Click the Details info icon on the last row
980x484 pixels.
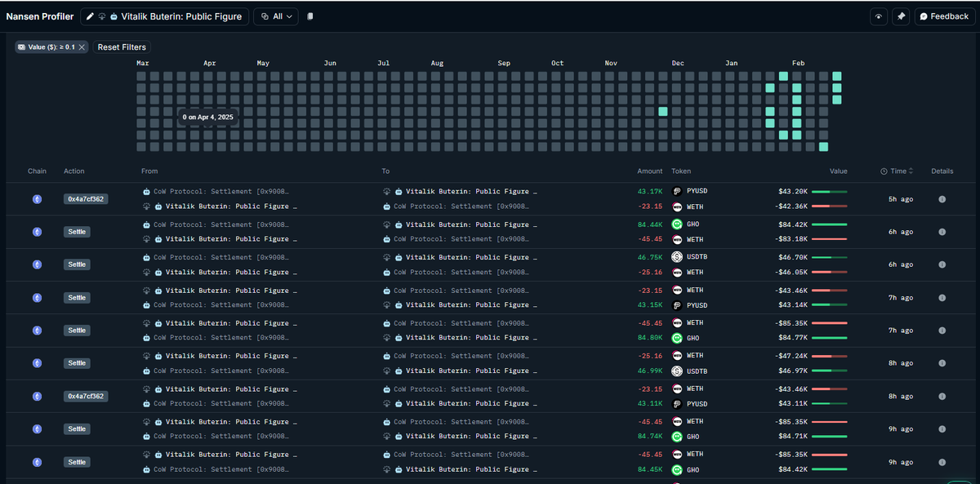(942, 462)
